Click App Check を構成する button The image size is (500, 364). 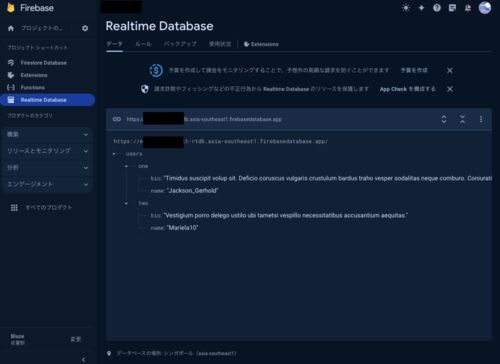pyautogui.click(x=407, y=89)
